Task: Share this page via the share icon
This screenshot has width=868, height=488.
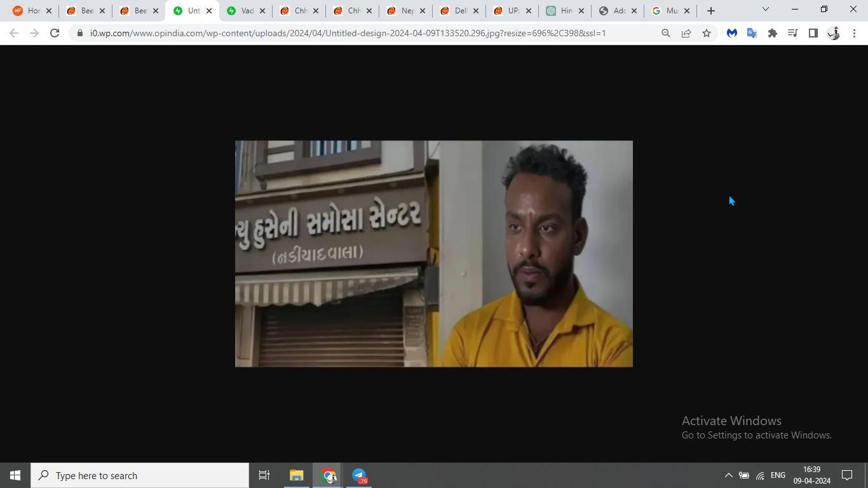Action: coord(686,33)
